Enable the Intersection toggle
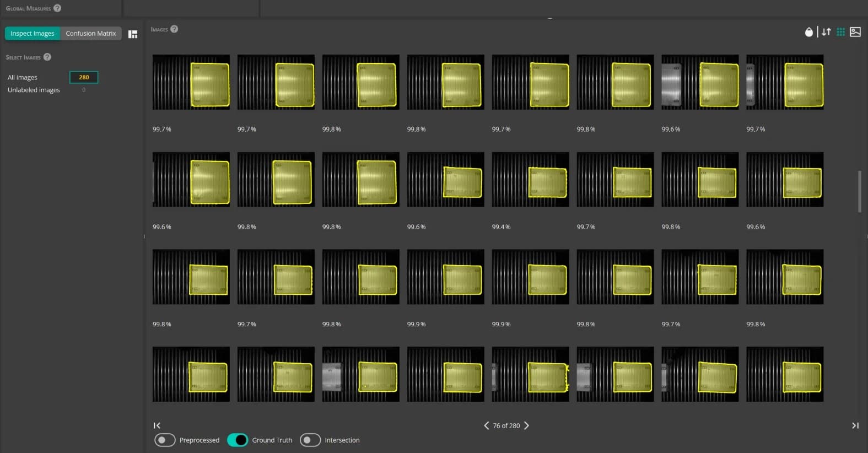 coord(310,440)
